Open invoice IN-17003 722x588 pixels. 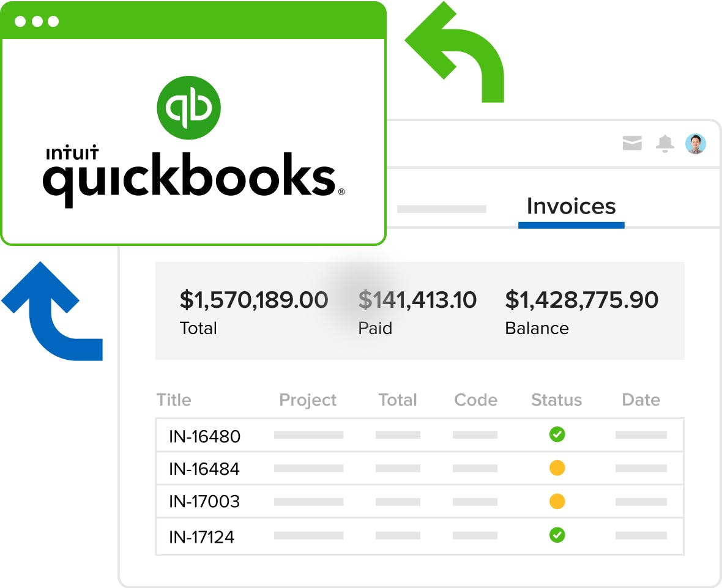[204, 502]
